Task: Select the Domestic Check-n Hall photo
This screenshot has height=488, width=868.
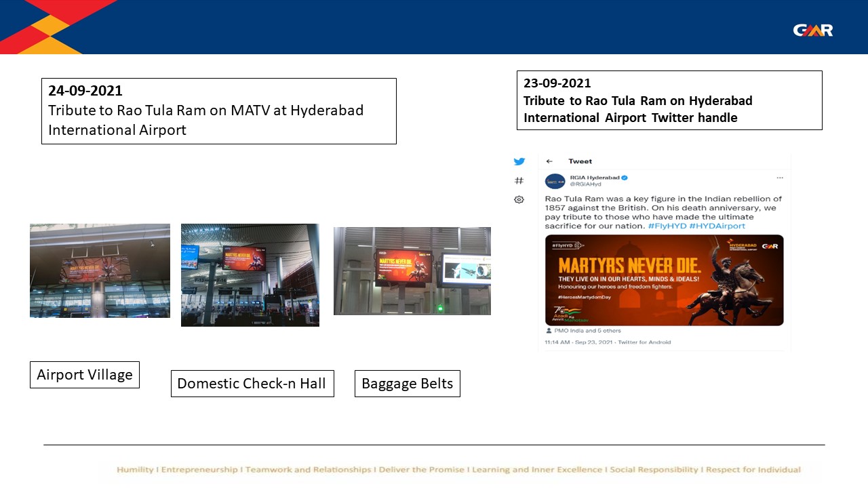Action: point(250,275)
